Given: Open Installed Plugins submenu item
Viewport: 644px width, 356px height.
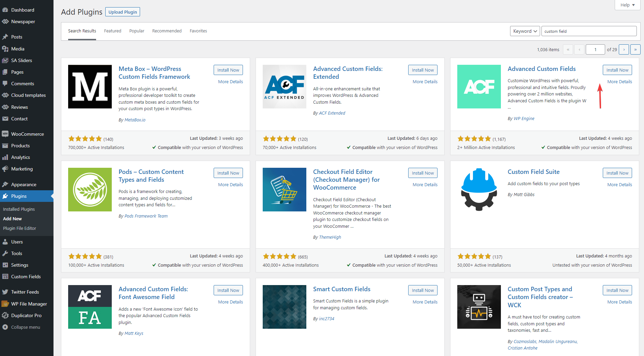Looking at the screenshot, I should click(x=19, y=209).
